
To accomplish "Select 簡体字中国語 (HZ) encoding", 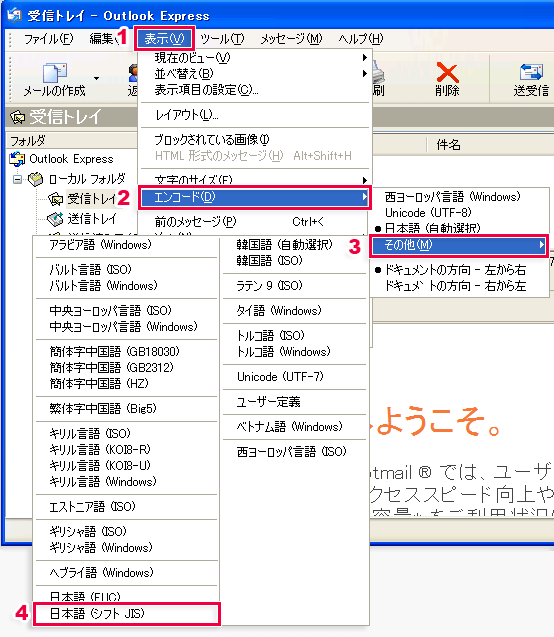I will point(127,384).
